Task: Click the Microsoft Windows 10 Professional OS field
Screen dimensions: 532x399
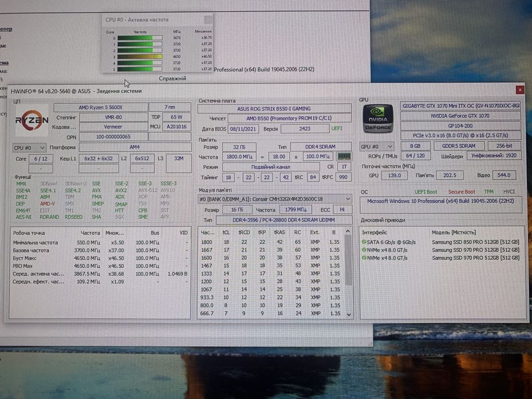Action: point(440,205)
